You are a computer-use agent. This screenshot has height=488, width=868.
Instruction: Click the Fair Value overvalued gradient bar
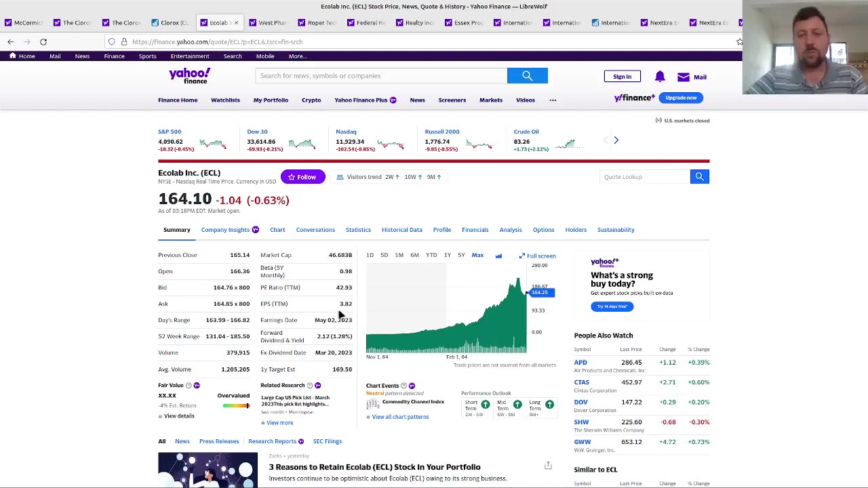click(236, 405)
